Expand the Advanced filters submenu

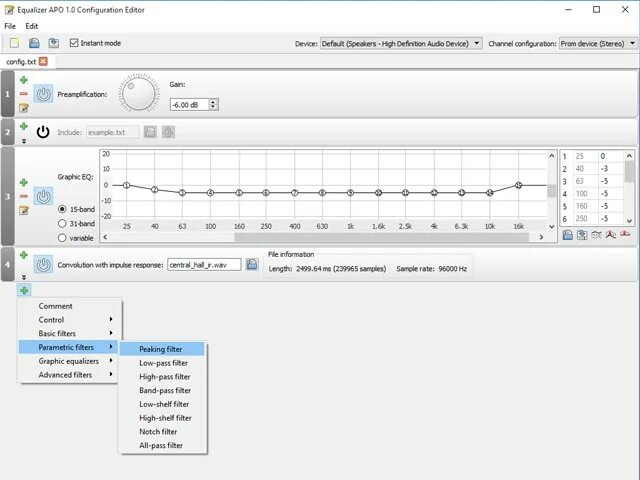point(68,375)
